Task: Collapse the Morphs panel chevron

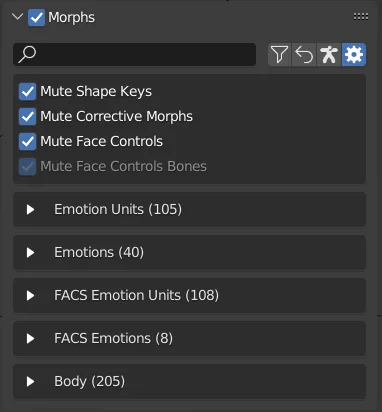Action: click(x=17, y=17)
